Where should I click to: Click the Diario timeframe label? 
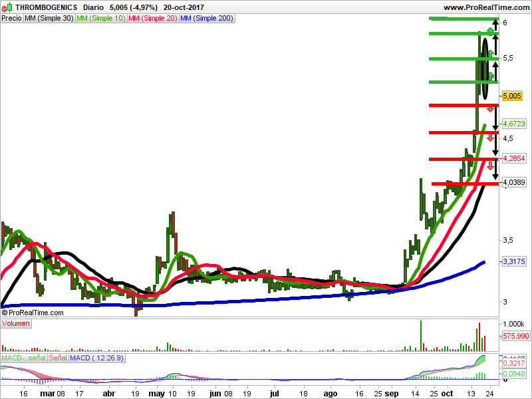93,7
